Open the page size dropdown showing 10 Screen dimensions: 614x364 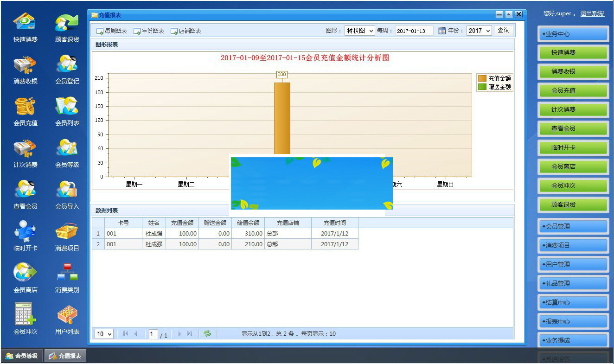103,333
